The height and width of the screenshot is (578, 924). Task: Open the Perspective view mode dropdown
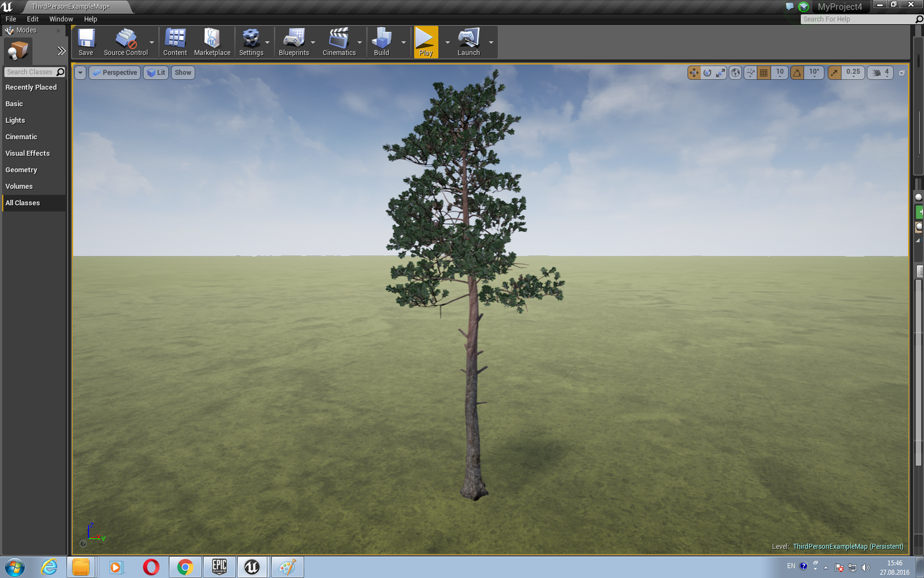115,73
